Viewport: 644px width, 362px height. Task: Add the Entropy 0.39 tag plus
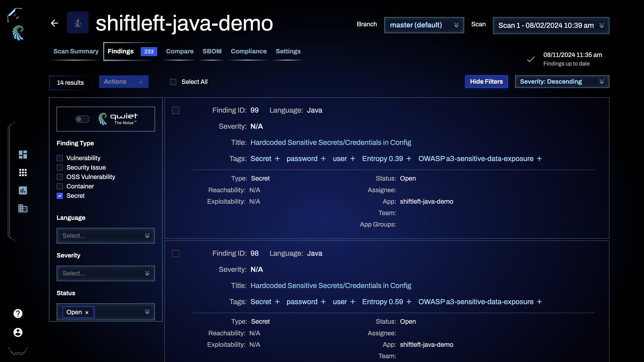(409, 159)
